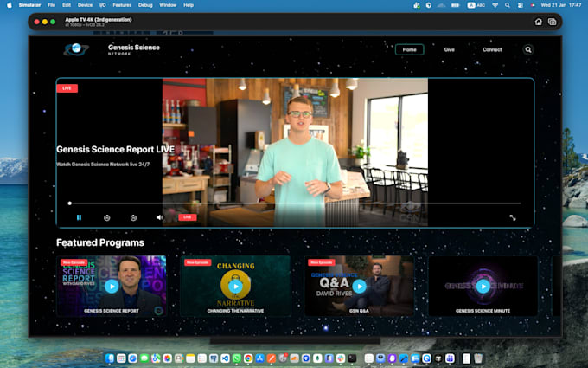
Task: Expand the live player to fullscreen
Action: point(512,218)
